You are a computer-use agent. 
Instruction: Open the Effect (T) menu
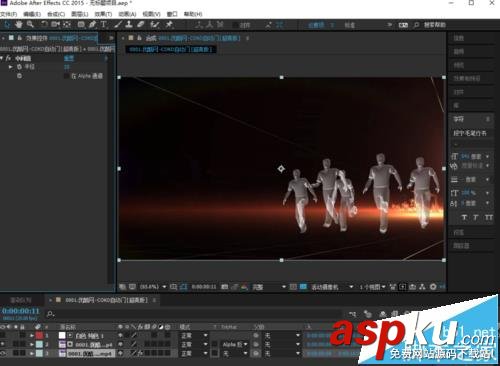coord(103,14)
